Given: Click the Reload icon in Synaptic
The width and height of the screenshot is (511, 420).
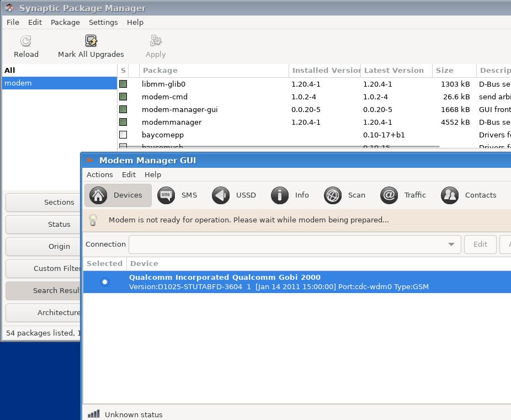Looking at the screenshot, I should click(26, 41).
